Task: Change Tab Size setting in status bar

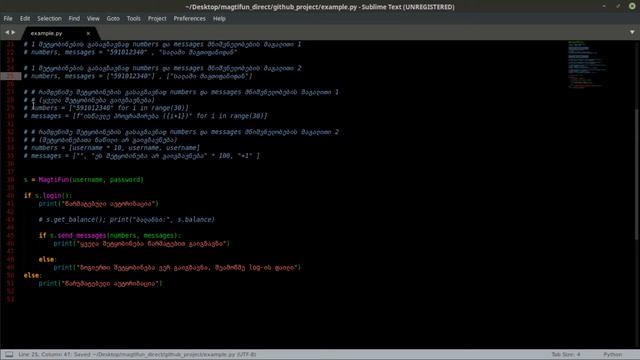Action: click(566, 354)
